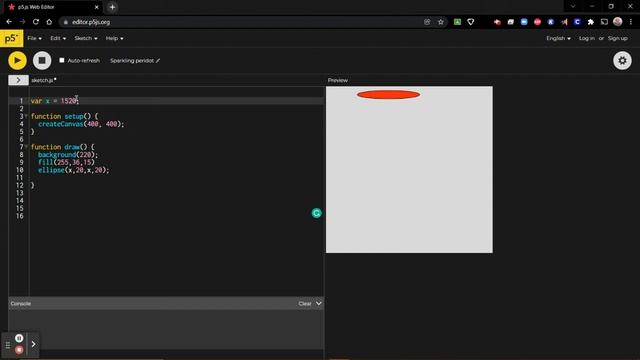Open the Sketch menu
Image resolution: width=640 pixels, height=360 pixels.
[86, 38]
